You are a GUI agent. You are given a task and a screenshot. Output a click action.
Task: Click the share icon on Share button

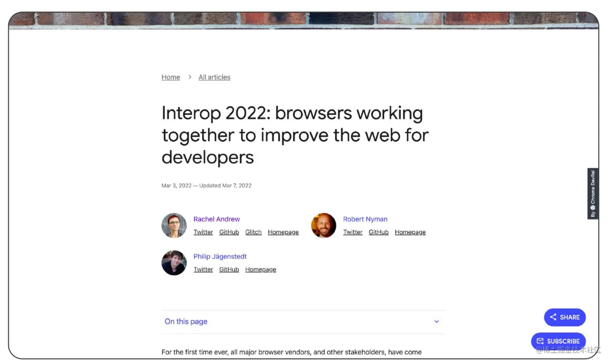(x=553, y=317)
